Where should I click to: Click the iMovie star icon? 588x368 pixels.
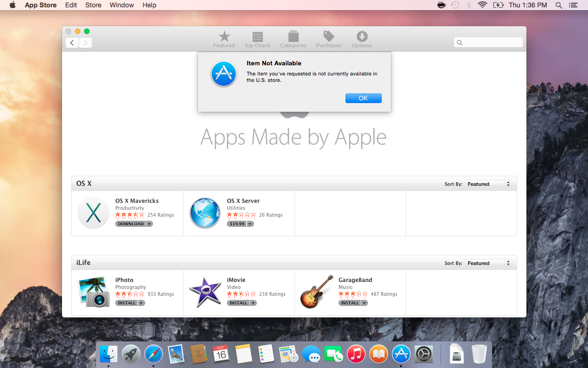point(205,292)
